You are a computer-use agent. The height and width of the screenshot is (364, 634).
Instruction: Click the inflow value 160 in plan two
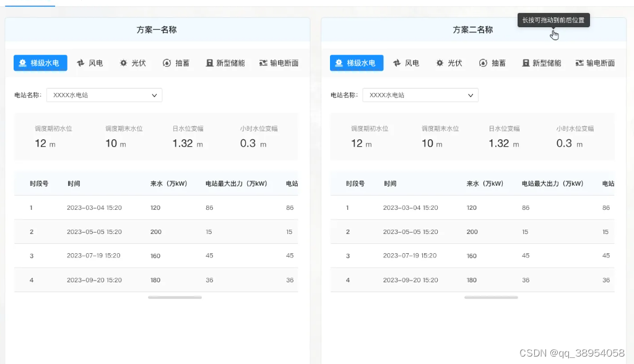pos(471,256)
